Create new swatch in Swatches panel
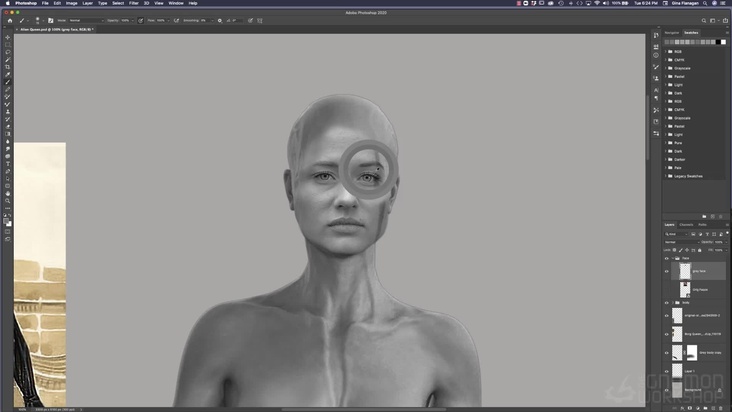This screenshot has height=412, width=732. tap(712, 216)
